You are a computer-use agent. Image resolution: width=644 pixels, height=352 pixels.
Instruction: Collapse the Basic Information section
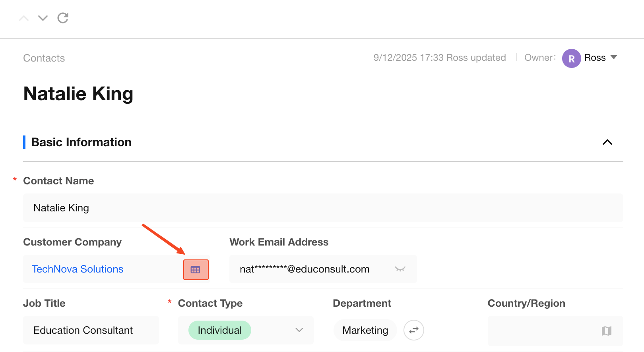coord(607,142)
